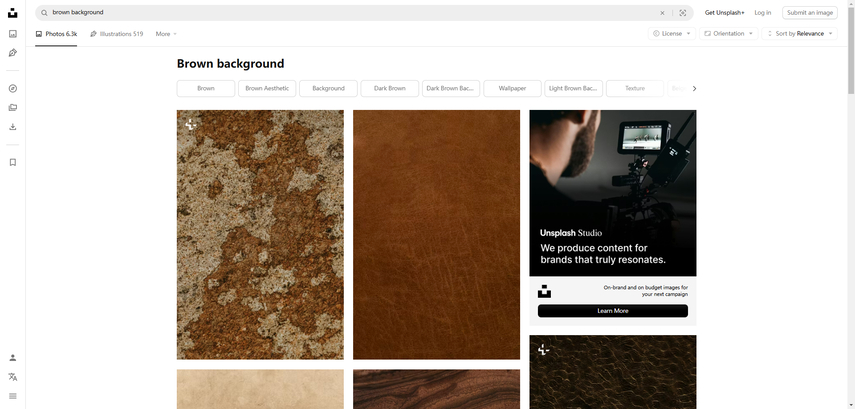
Task: Select the Brown Aesthetic tag chip
Action: click(x=267, y=88)
